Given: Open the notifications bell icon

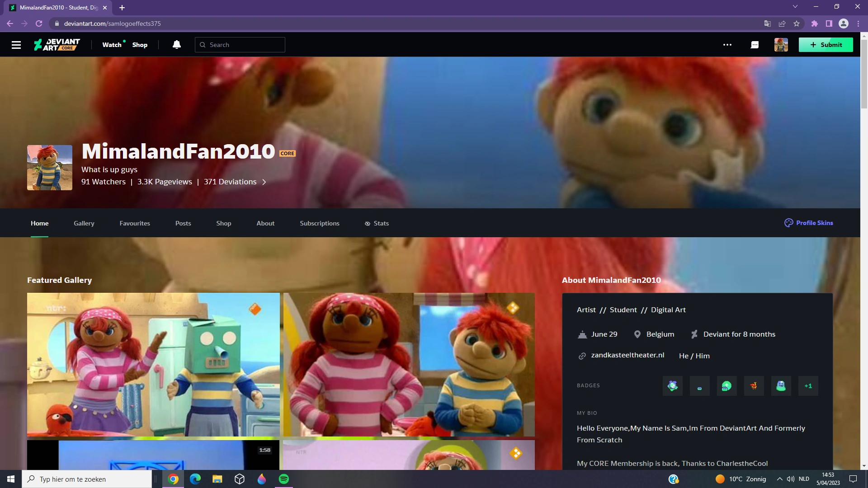Looking at the screenshot, I should click(176, 44).
